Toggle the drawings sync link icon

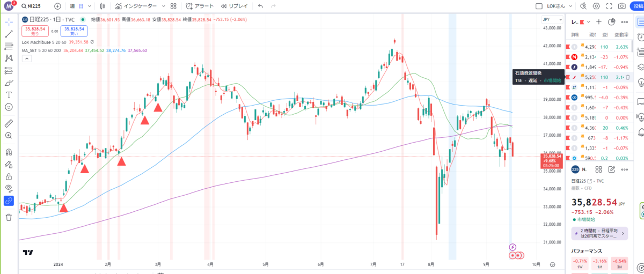(9, 201)
